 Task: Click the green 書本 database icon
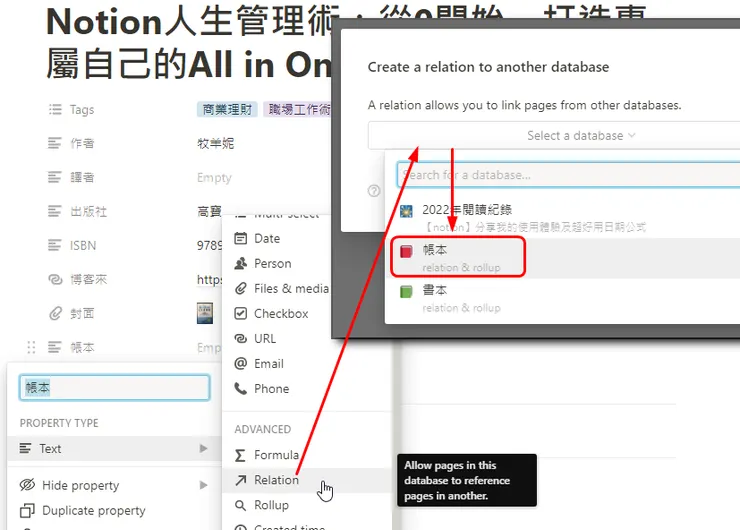click(x=406, y=292)
